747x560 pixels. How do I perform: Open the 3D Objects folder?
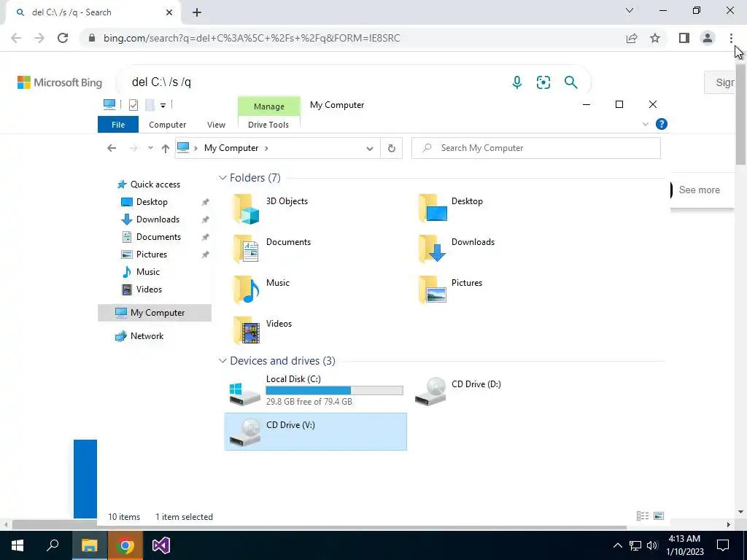point(270,208)
